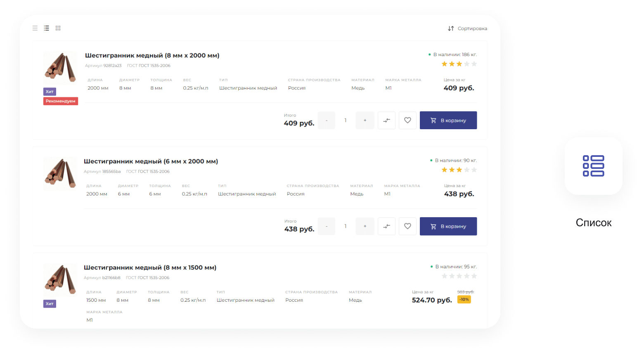Increase quantity of 6 мм x 2000 мм hexagon
Image resolution: width=644 pixels, height=355 pixels.
pyautogui.click(x=365, y=226)
